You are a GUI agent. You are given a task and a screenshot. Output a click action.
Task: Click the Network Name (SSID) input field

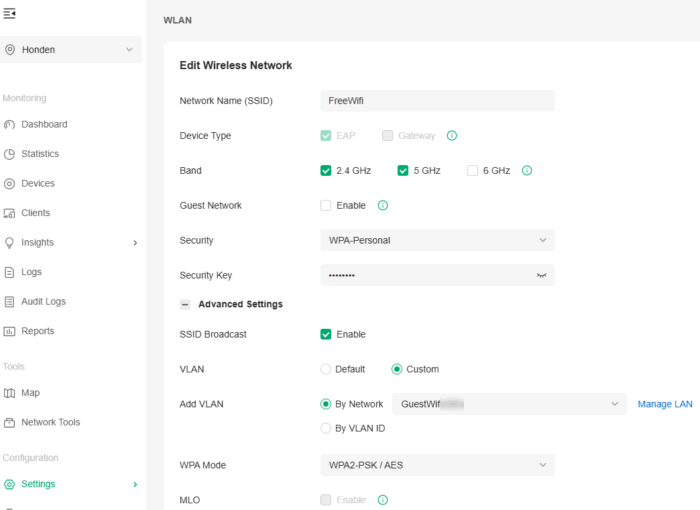(x=437, y=101)
